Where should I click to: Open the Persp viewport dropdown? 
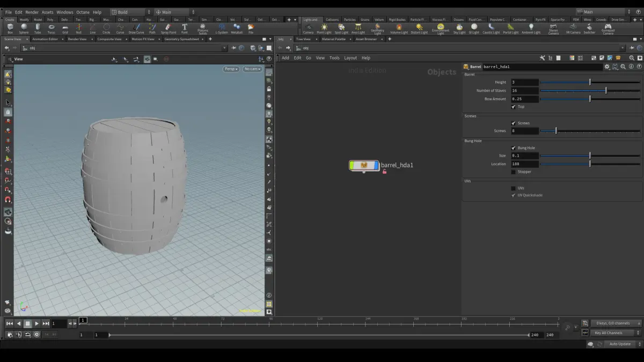click(231, 69)
